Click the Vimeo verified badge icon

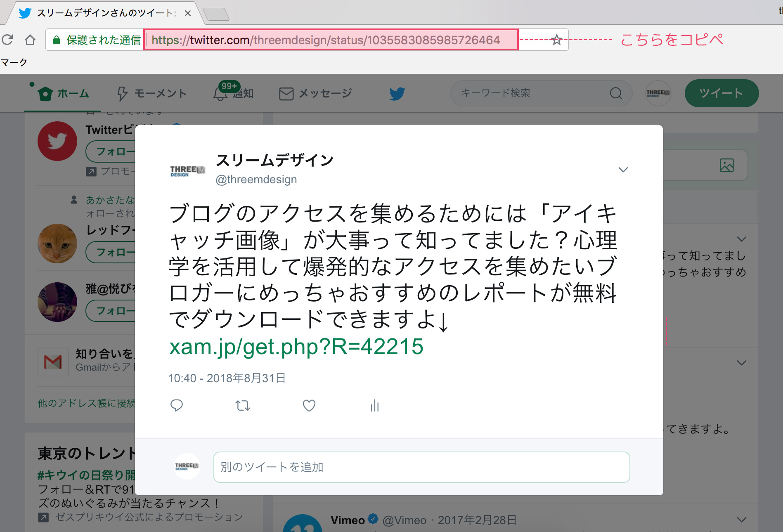click(x=373, y=519)
